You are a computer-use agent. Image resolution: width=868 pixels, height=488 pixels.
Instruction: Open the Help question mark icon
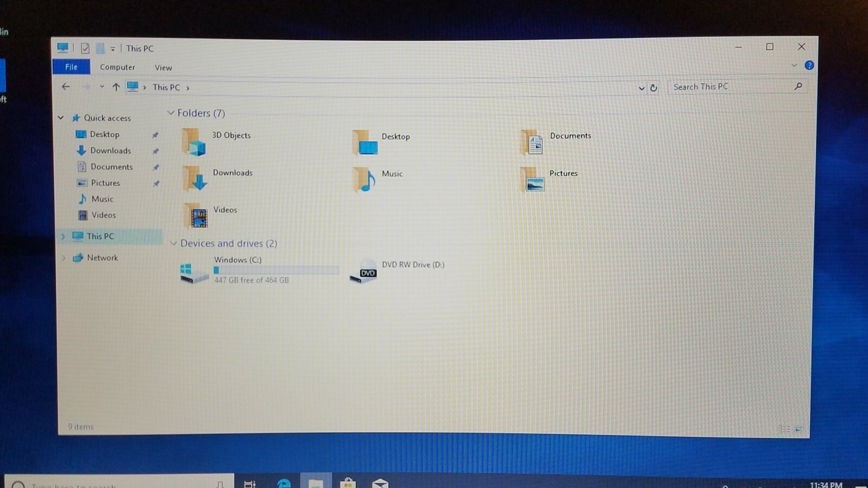(x=809, y=65)
